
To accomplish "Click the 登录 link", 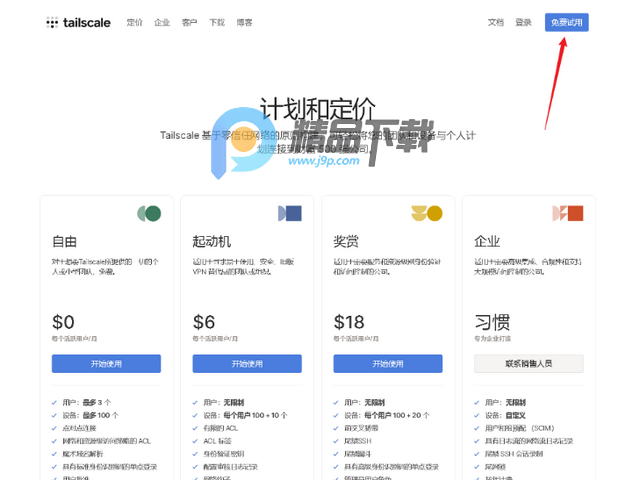I will (523, 22).
